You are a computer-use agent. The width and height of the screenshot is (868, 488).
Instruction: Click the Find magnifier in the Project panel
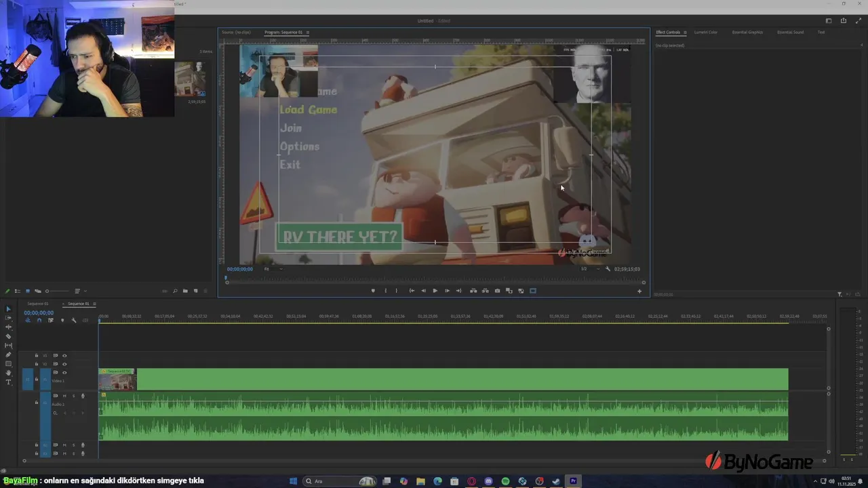[x=175, y=291]
